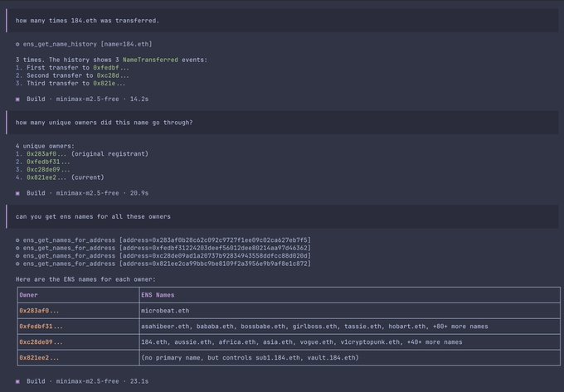Click the Build icon beside 23.1s
Image resolution: width=564 pixels, height=392 pixels.
18,380
